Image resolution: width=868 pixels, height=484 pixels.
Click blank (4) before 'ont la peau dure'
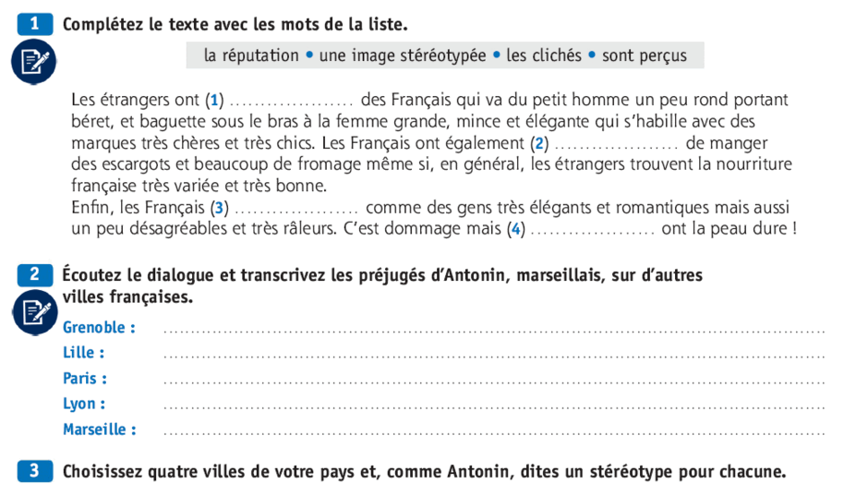coord(592,232)
